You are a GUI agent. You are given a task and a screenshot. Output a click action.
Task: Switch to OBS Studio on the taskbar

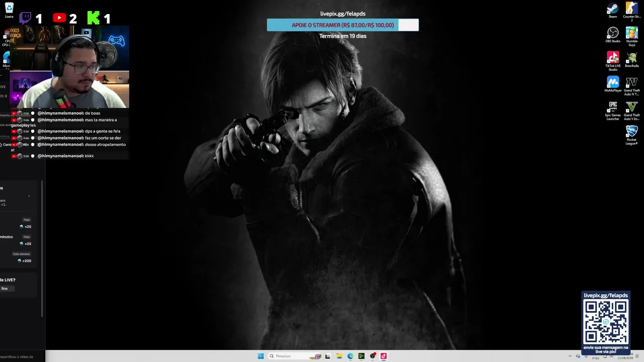(x=372, y=356)
